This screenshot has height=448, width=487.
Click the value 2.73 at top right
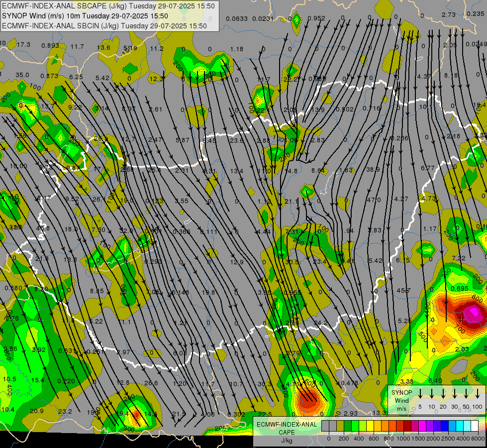click(x=449, y=14)
